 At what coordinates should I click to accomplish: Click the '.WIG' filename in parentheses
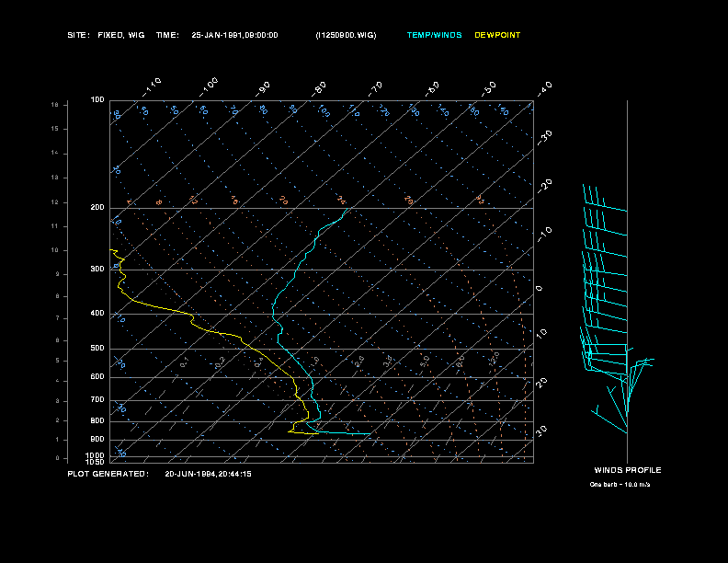point(346,35)
